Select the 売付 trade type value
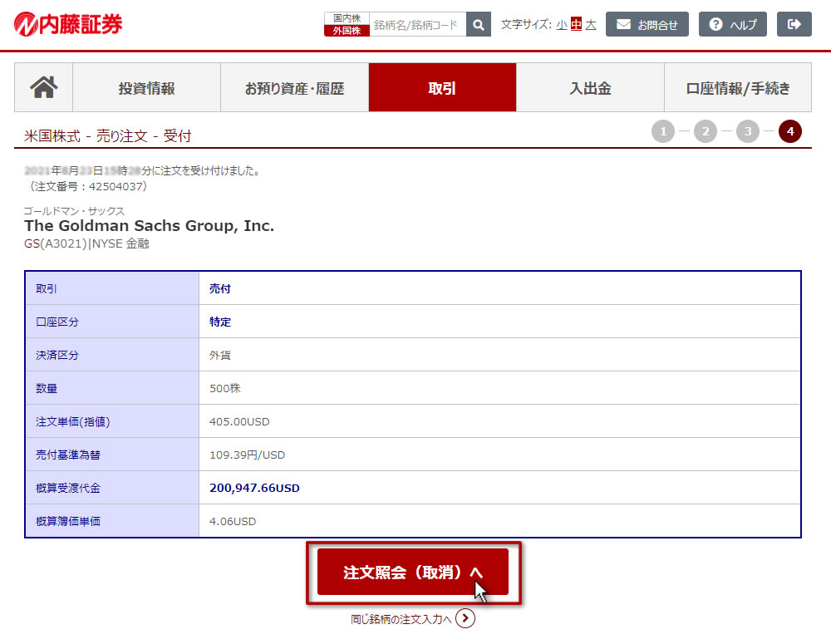 220,289
